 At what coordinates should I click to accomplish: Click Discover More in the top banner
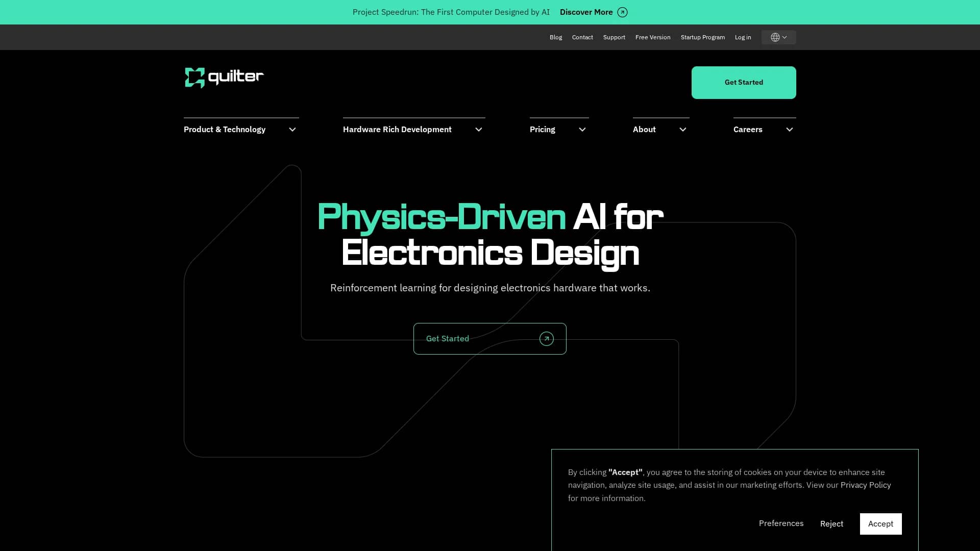[x=586, y=12]
